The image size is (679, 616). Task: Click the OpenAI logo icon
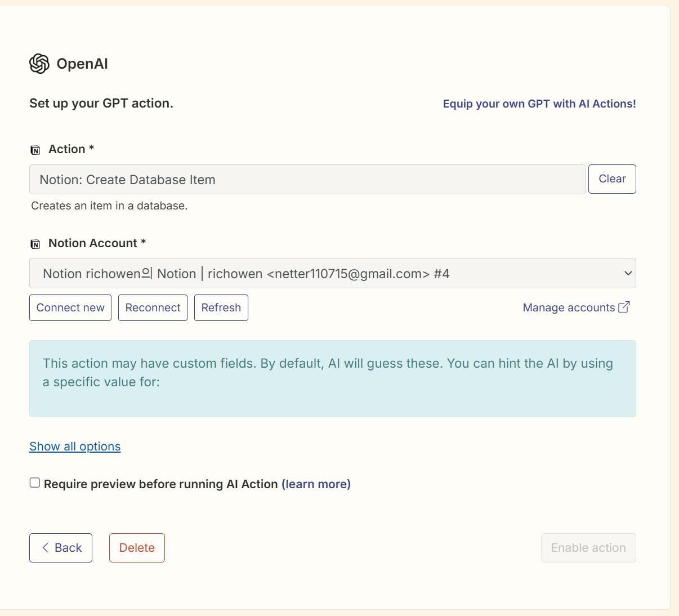point(39,64)
